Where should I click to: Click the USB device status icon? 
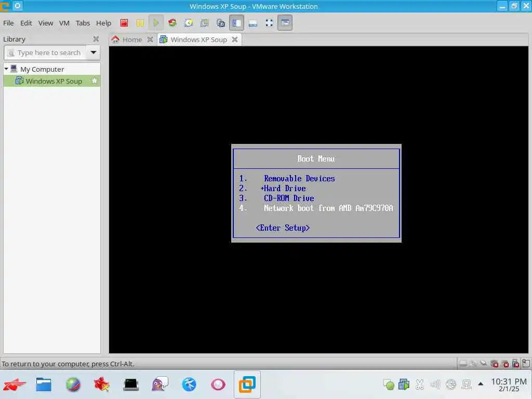[x=515, y=364]
